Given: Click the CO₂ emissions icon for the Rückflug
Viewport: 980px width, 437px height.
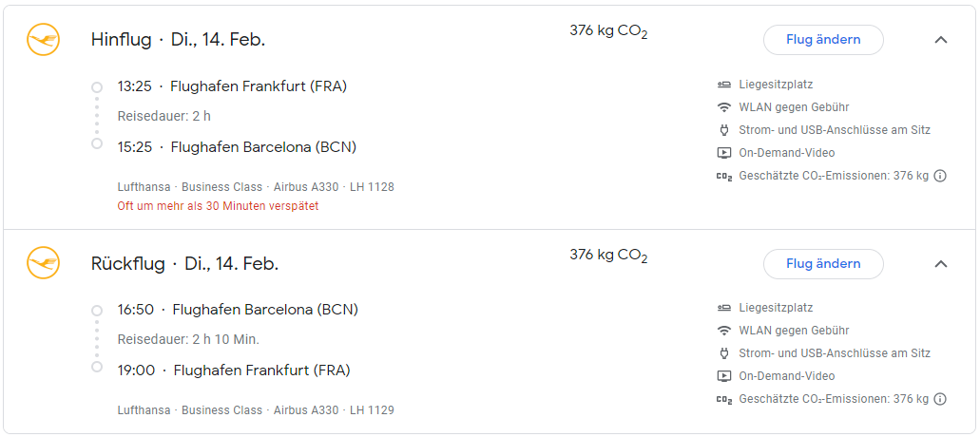Looking at the screenshot, I should (x=724, y=399).
